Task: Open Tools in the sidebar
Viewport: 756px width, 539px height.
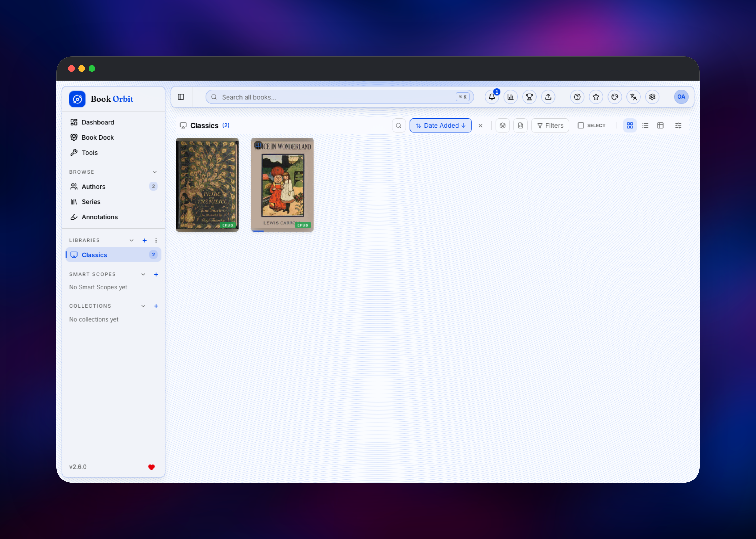Action: click(x=113, y=153)
